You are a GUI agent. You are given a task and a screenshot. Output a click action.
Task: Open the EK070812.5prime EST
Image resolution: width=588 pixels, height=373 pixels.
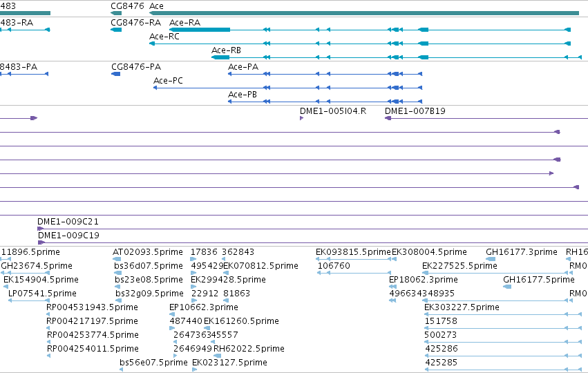pos(261,266)
